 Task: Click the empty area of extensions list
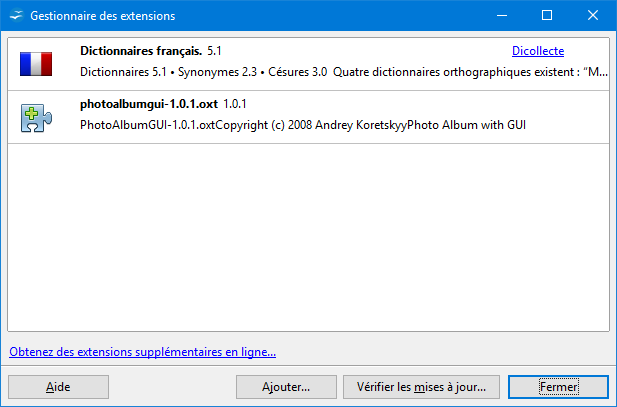[308, 237]
